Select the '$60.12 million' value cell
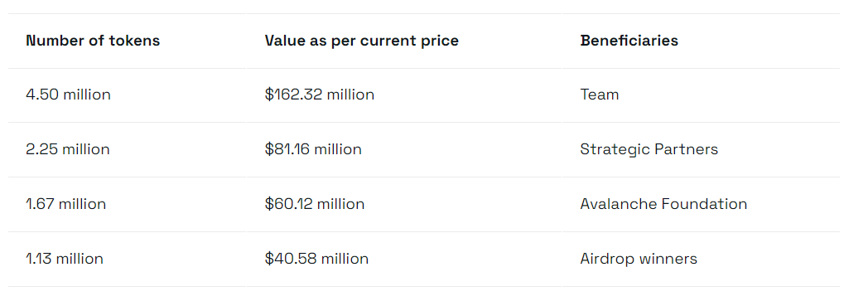The width and height of the screenshot is (868, 306). click(315, 204)
